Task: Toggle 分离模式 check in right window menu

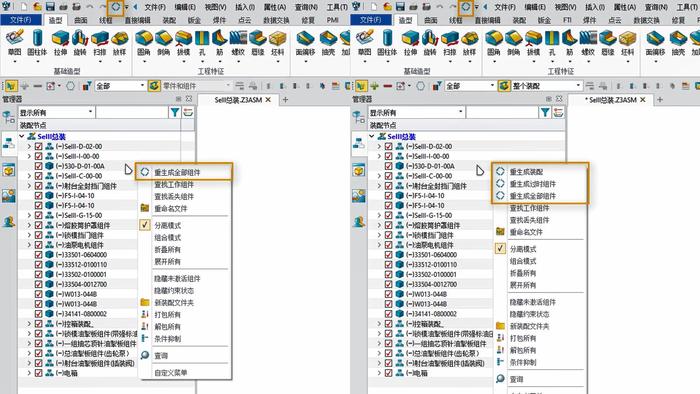Action: [x=500, y=249]
